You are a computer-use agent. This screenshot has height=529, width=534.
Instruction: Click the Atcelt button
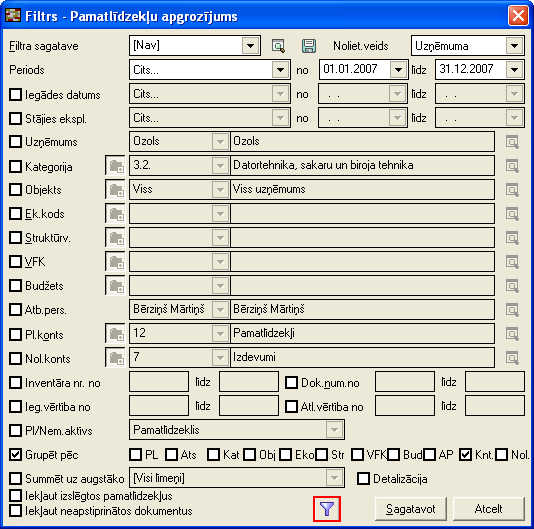click(x=488, y=509)
